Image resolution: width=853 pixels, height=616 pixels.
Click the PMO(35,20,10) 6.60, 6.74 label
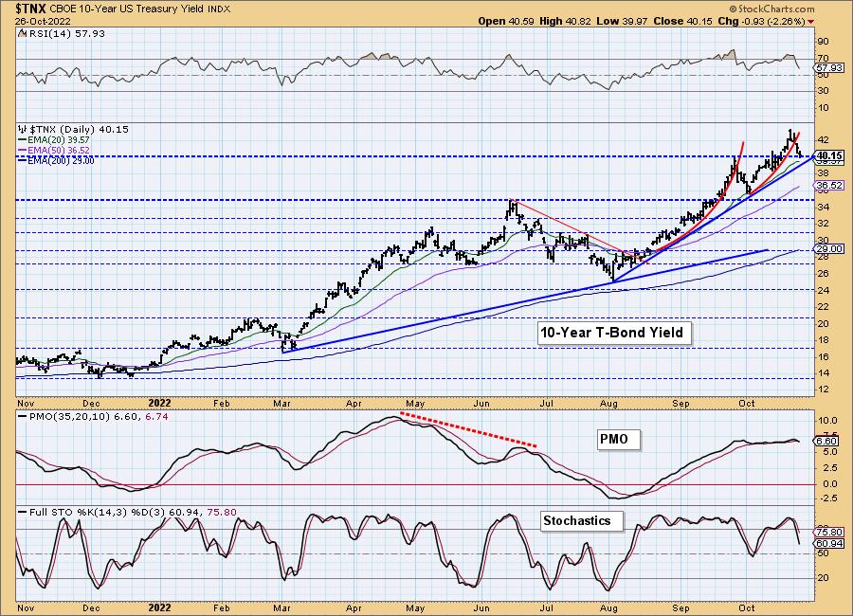pos(93,417)
